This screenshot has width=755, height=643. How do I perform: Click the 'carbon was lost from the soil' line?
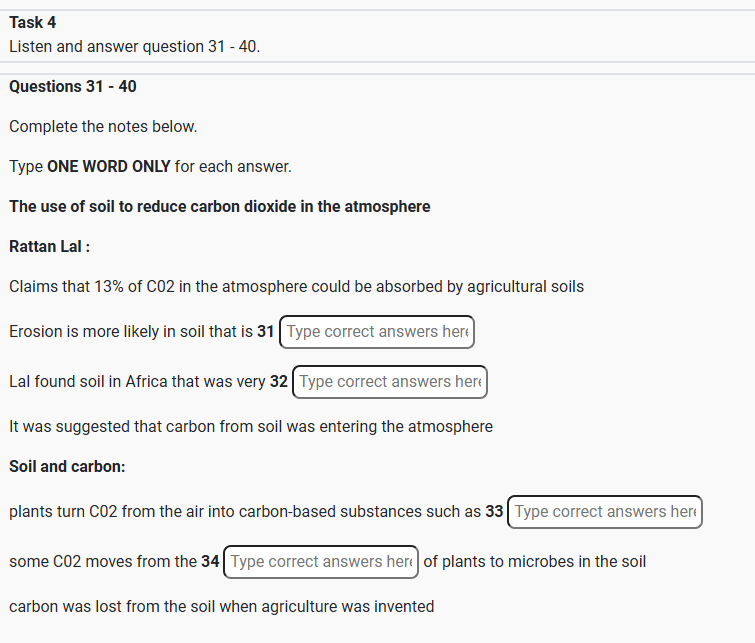click(221, 607)
